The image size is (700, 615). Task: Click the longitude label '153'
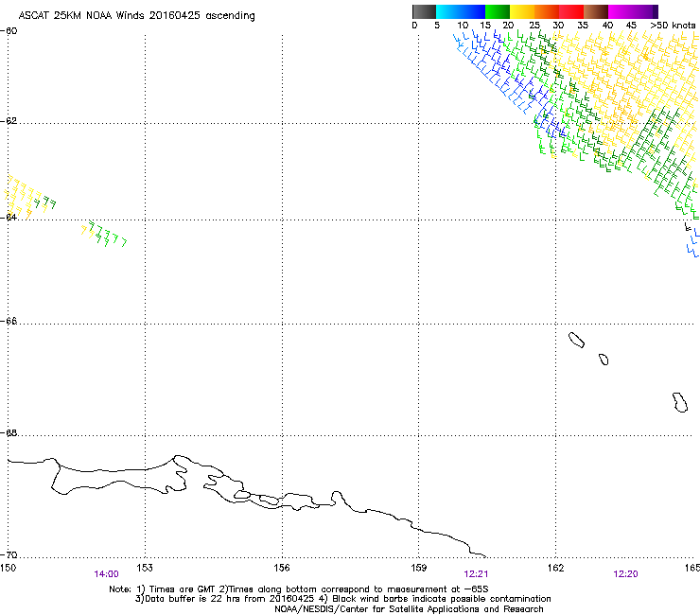click(x=145, y=568)
